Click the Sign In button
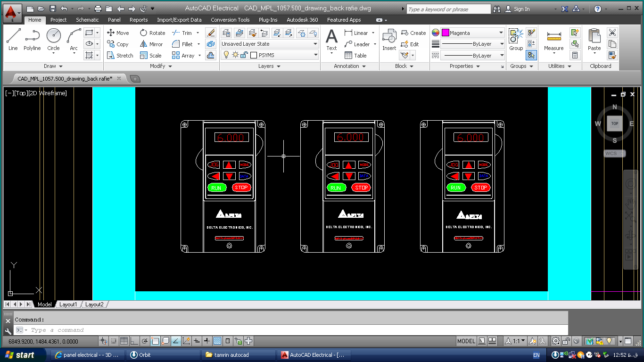644x362 pixels. click(518, 9)
